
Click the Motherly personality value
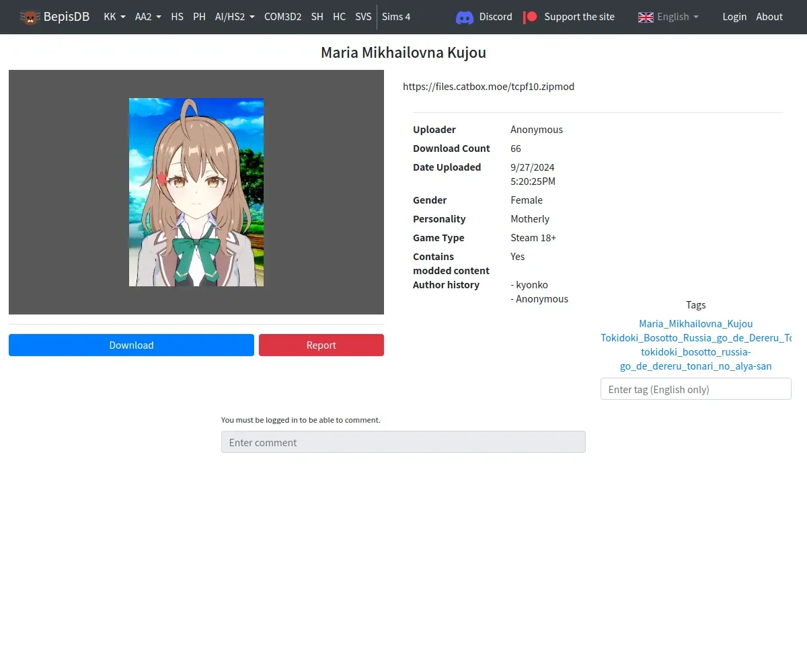point(530,218)
